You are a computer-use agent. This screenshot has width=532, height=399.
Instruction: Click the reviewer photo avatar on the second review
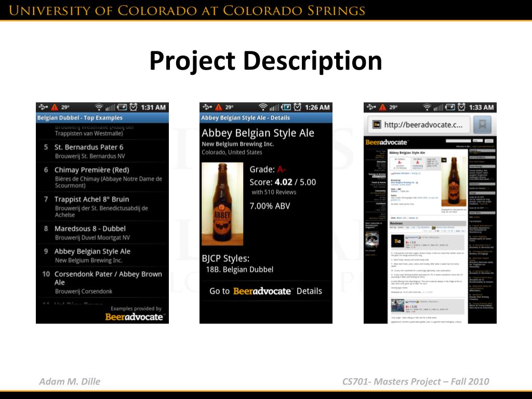397,305
